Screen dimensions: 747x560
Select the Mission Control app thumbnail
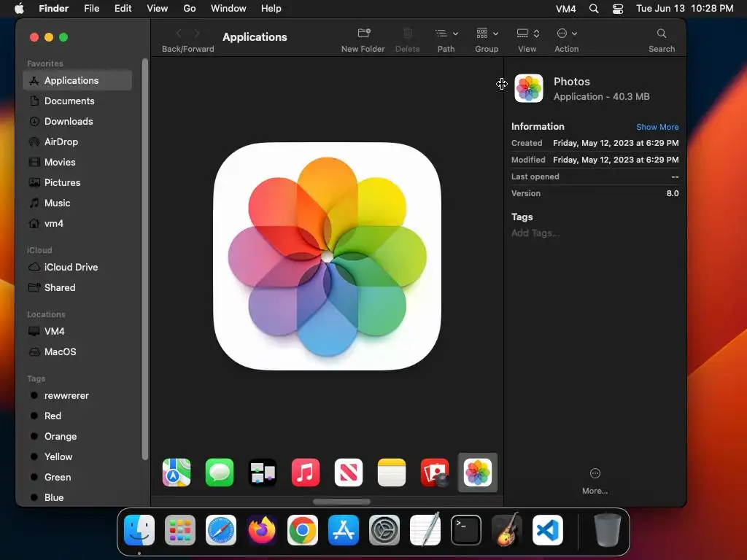point(263,472)
